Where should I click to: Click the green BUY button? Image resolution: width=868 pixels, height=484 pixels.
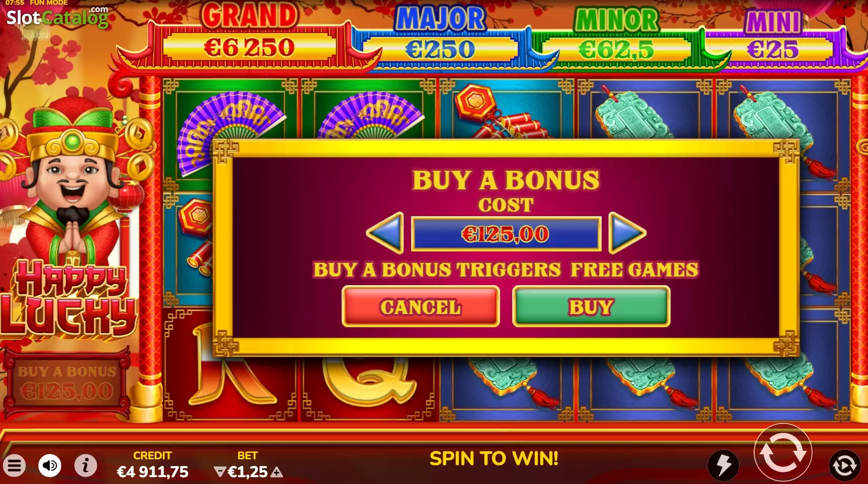[591, 307]
